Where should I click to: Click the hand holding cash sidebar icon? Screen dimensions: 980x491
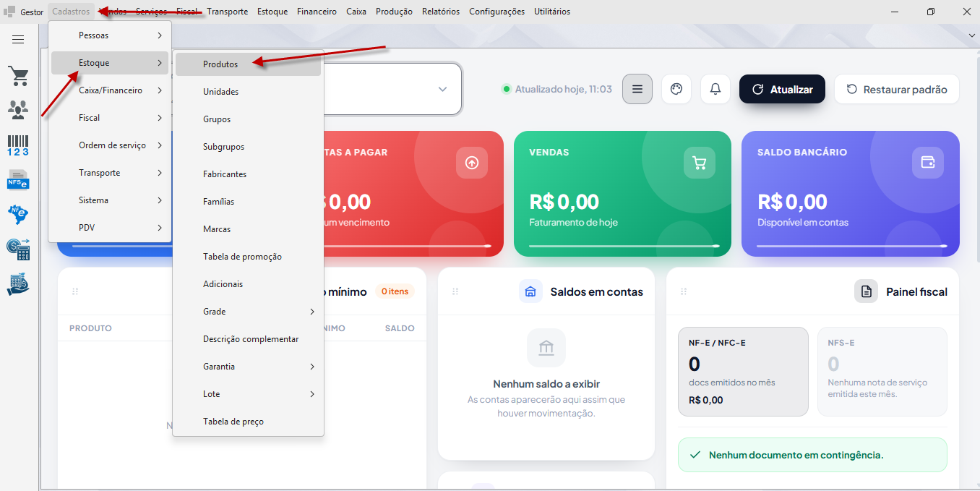pos(18,284)
